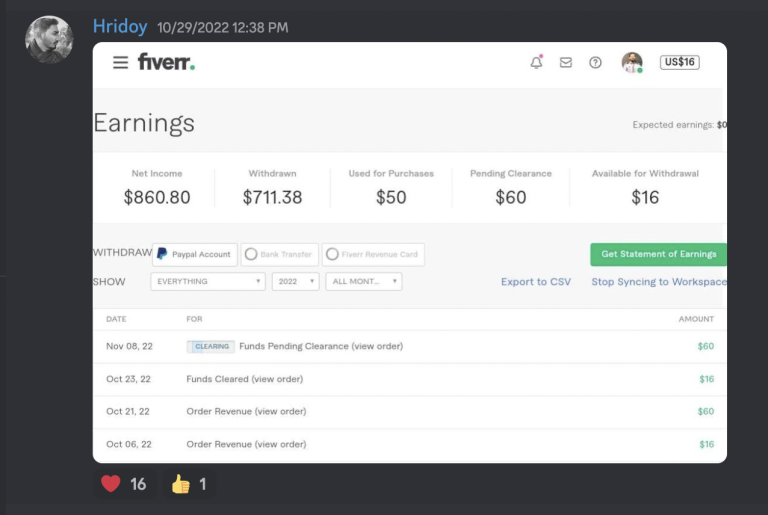Select Bank Transfer withdraw option
This screenshot has width=768, height=515.
pyautogui.click(x=280, y=254)
